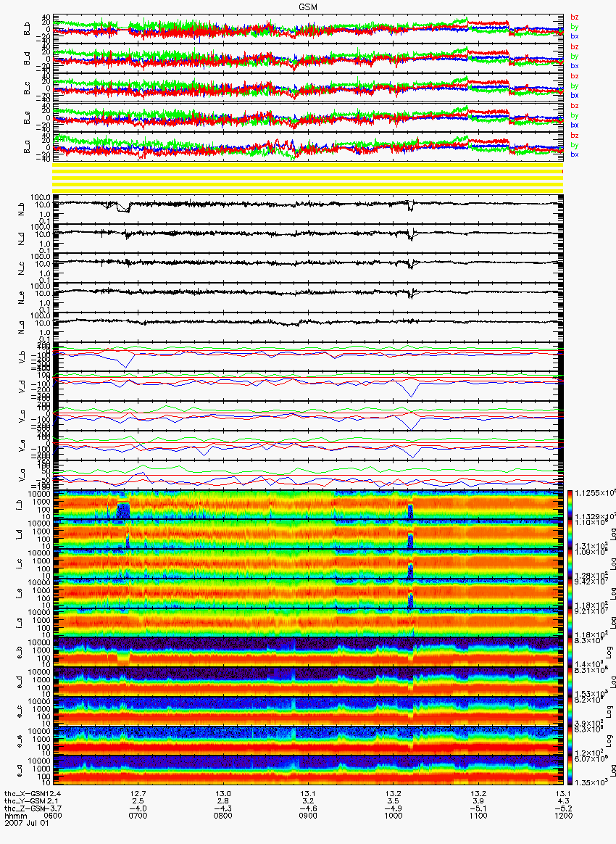
Task: Click the 1100 time tick label
Action: (x=478, y=816)
